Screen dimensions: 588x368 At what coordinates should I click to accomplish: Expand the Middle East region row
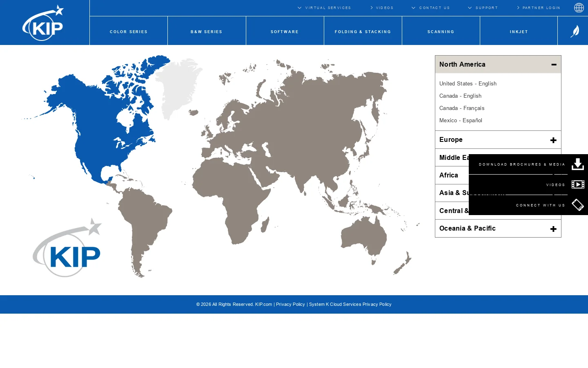452,158
